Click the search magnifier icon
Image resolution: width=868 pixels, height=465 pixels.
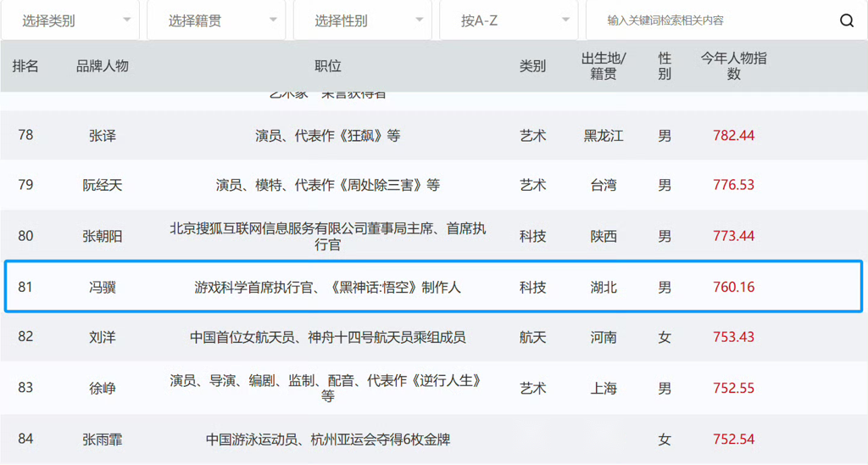coord(846,20)
